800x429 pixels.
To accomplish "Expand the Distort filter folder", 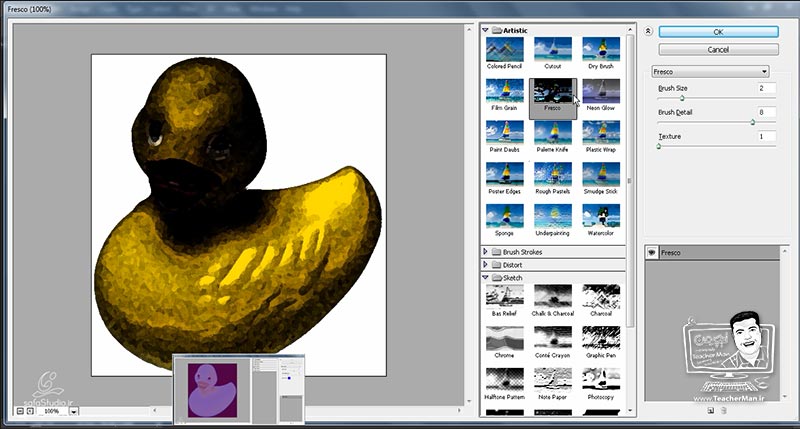I will click(485, 265).
